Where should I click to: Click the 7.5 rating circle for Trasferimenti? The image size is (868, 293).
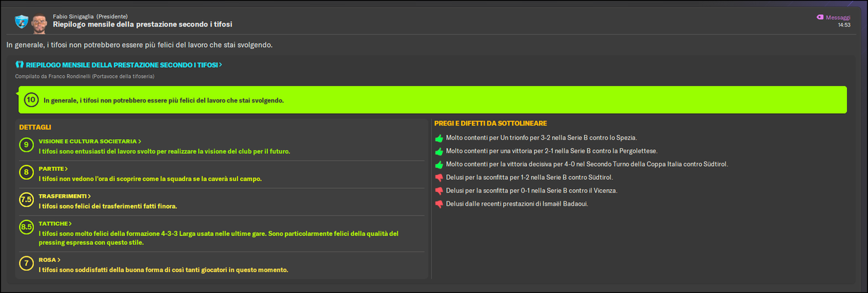coord(26,199)
